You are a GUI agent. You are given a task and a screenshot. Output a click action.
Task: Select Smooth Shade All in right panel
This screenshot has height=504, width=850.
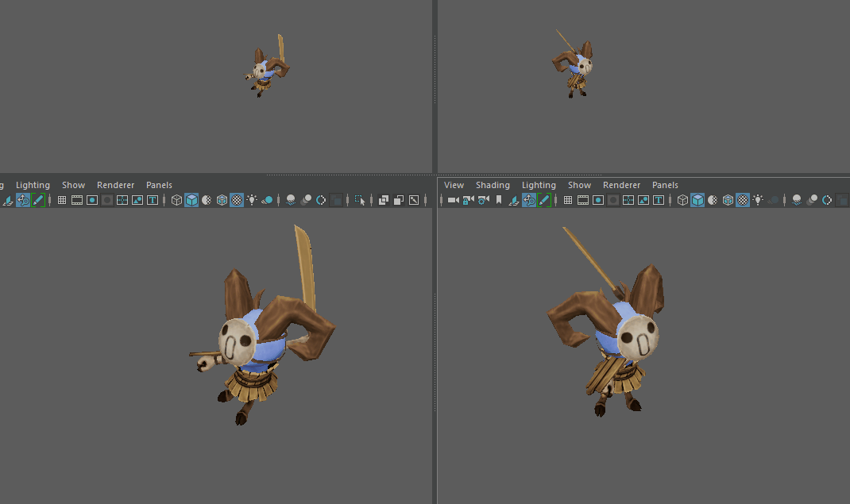[697, 200]
